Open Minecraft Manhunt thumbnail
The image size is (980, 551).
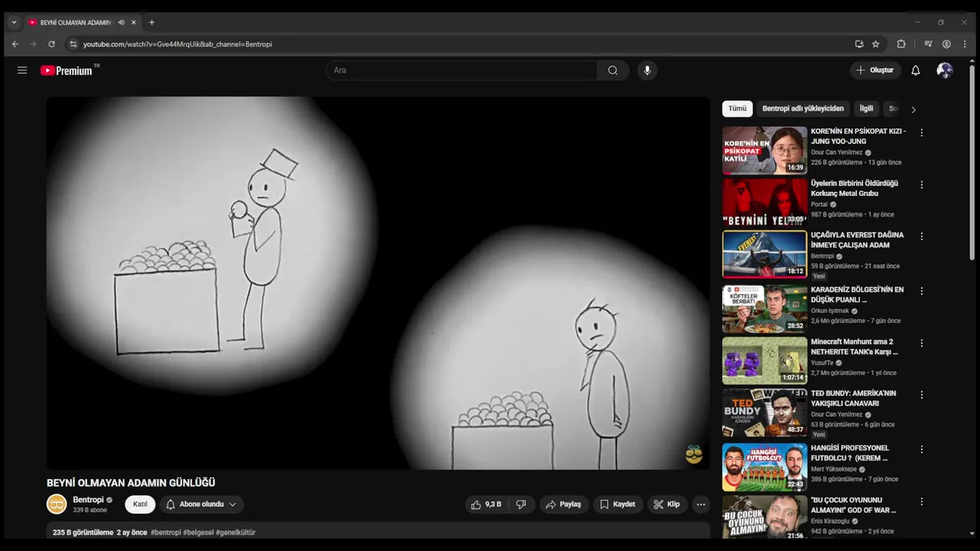764,360
